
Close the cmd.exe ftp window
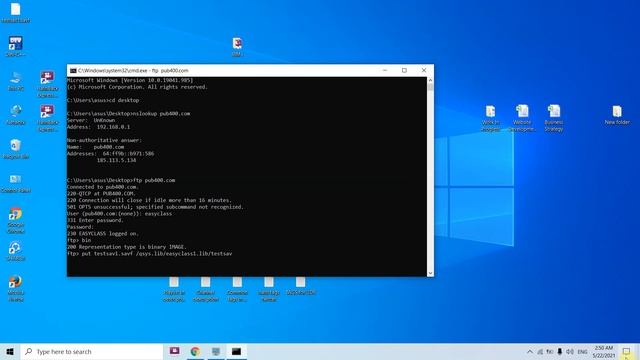(424, 71)
